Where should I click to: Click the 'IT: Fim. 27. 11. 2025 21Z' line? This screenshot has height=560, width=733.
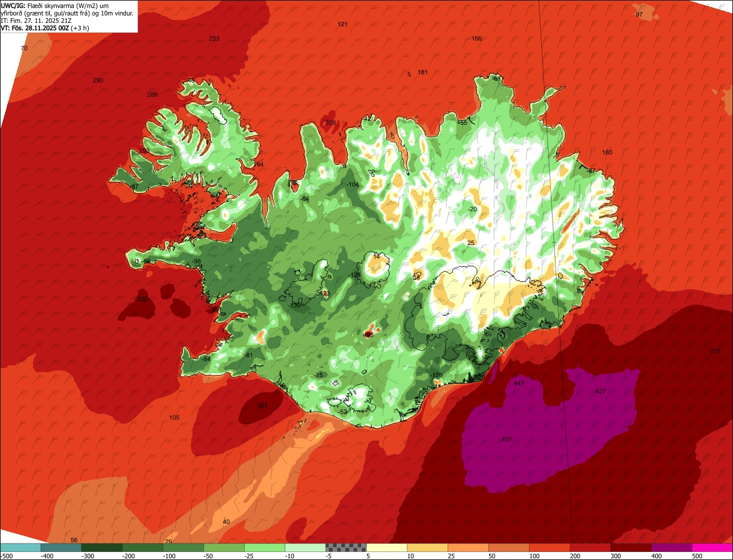coord(37,21)
